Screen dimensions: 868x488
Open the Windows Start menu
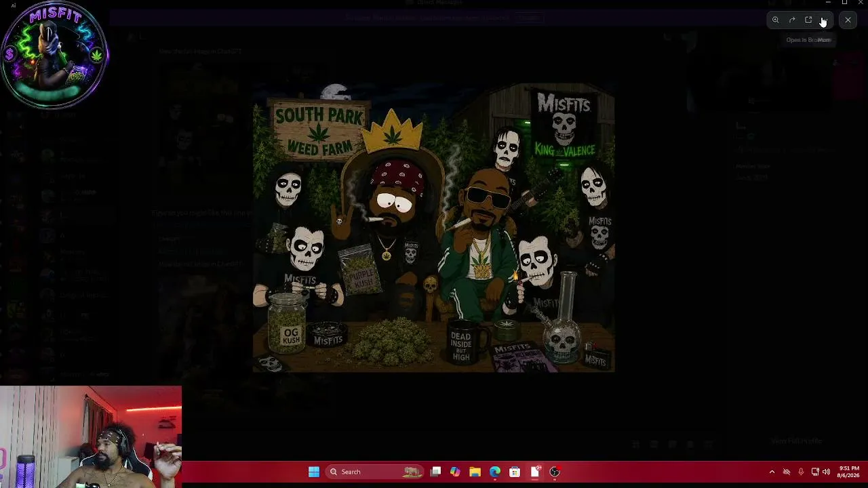click(x=314, y=472)
